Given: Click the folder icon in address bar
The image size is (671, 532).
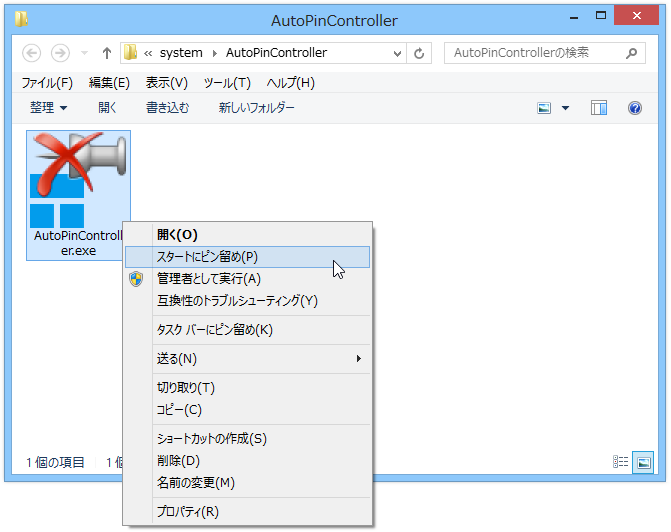Looking at the screenshot, I should [x=131, y=53].
